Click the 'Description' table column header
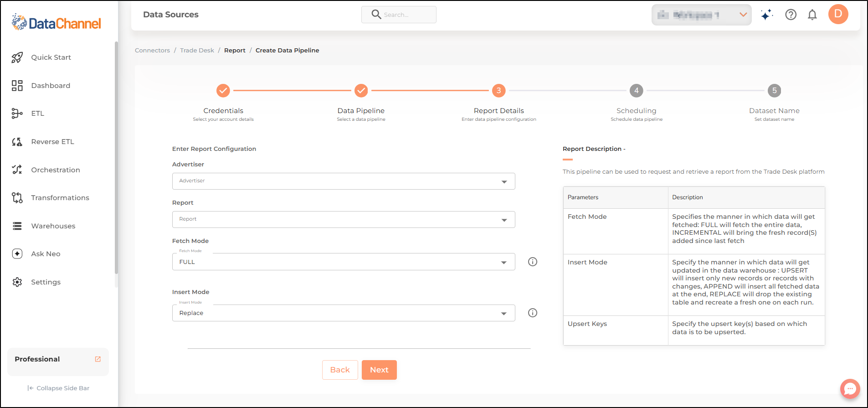The height and width of the screenshot is (408, 868). pyautogui.click(x=746, y=197)
